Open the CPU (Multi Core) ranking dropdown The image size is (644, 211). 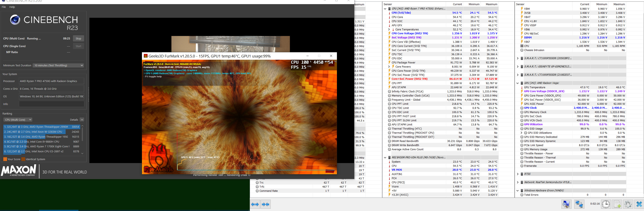[18, 120]
